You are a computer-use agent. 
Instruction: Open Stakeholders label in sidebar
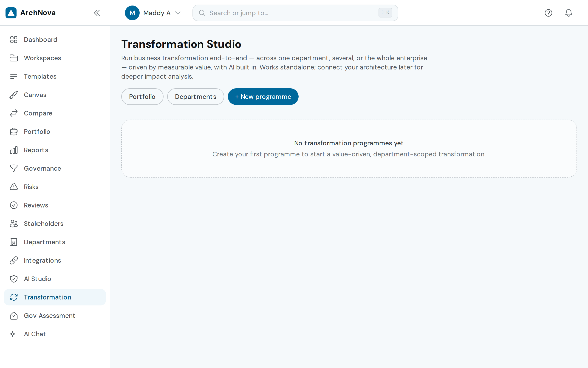tap(43, 223)
